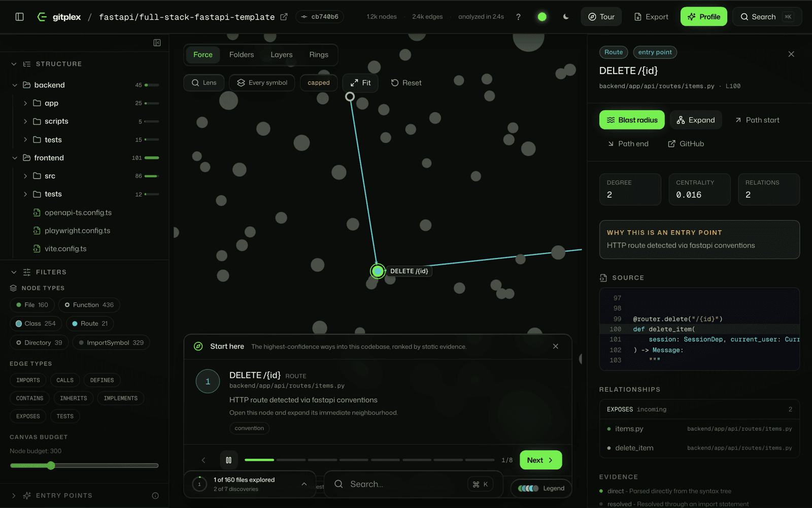812x508 pixels.
Task: Expand the Entry Points section
Action: (x=14, y=496)
